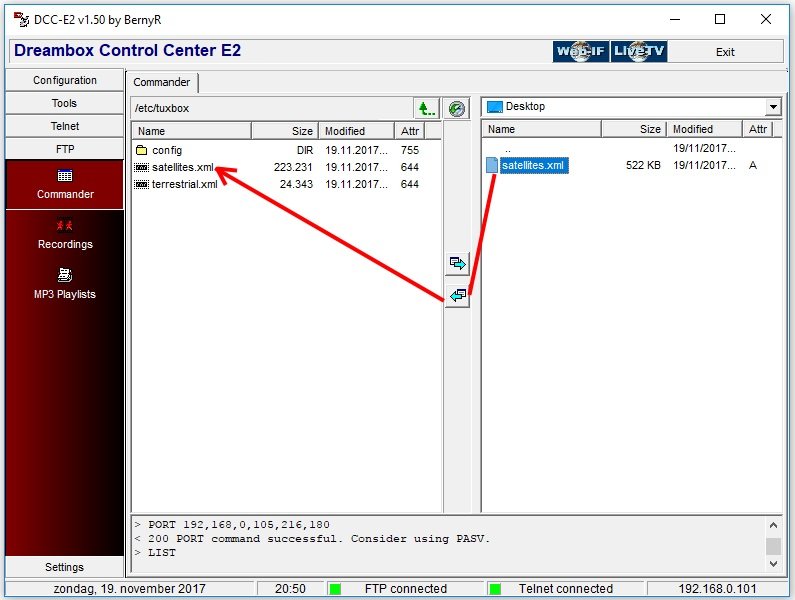Open the FTP section
Image resolution: width=795 pixels, height=600 pixels.
tap(64, 149)
